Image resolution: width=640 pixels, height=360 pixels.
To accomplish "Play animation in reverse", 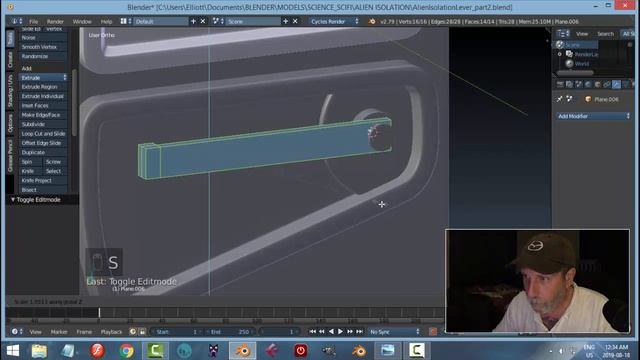I will pos(331,331).
